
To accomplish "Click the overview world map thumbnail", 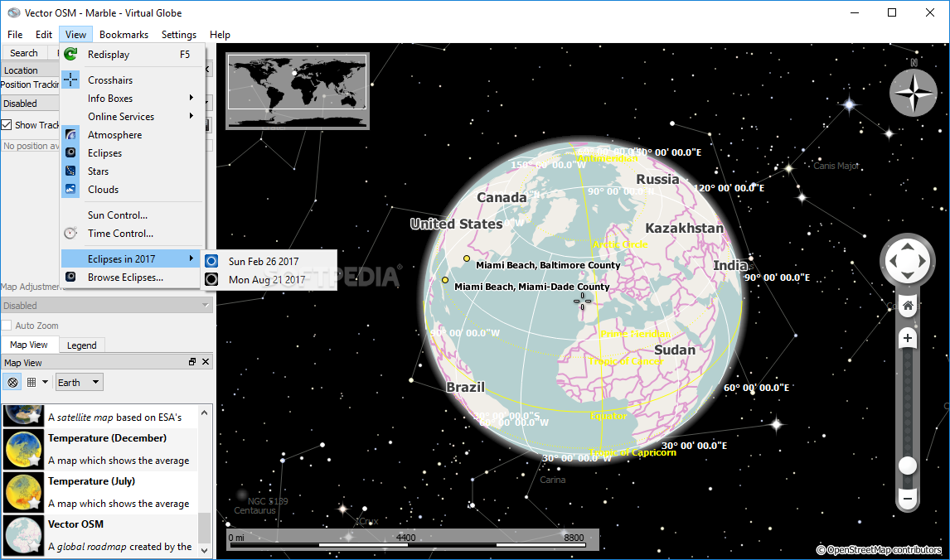I will point(297,89).
